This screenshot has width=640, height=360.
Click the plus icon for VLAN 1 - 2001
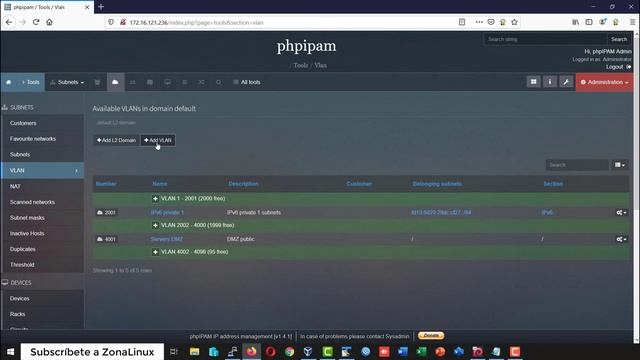point(155,198)
